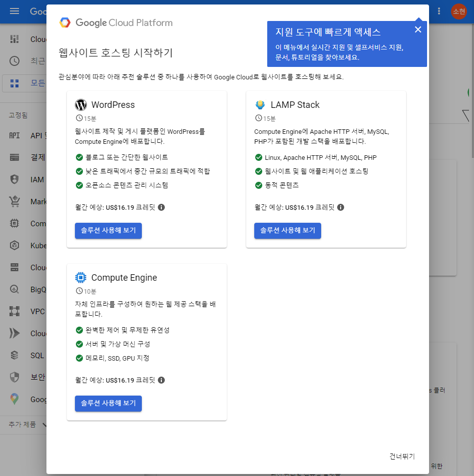The height and width of the screenshot is (476, 474).
Task: Click '블로그 또는 간단한 웹사이트' feature text
Action: tap(127, 157)
